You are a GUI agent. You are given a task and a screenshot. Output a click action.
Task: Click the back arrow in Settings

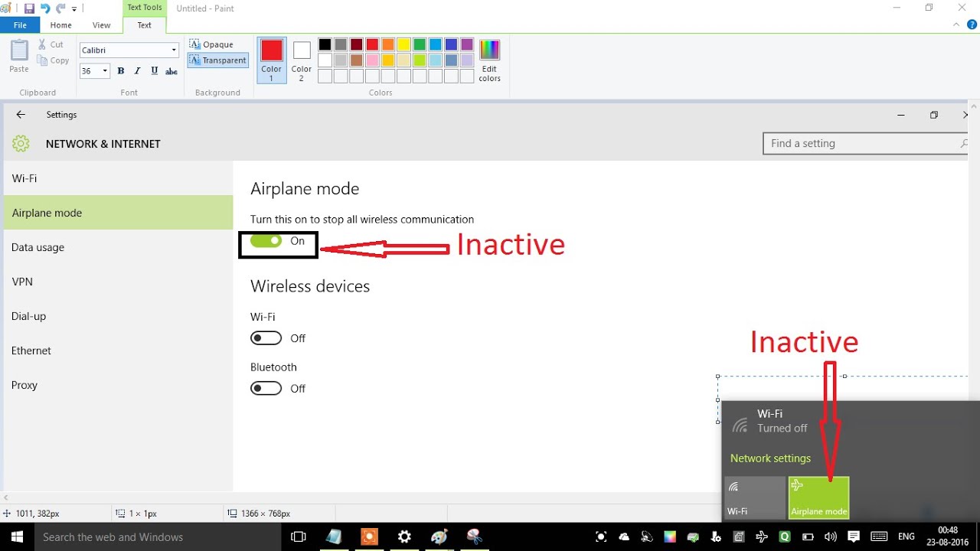[21, 115]
